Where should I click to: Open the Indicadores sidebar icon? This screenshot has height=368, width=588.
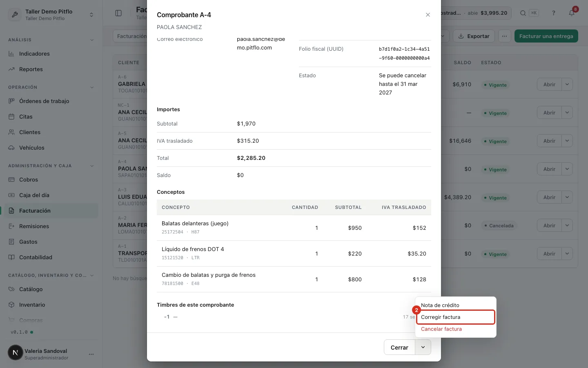[x=11, y=54]
